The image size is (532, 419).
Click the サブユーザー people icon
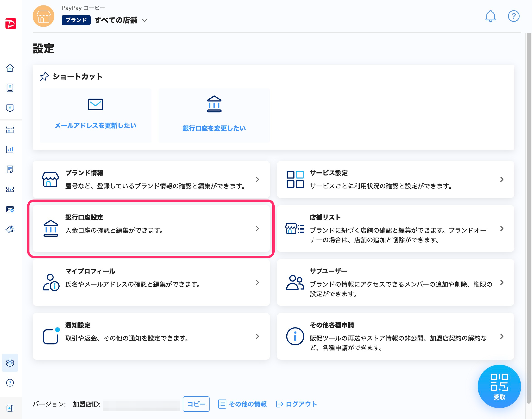295,282
